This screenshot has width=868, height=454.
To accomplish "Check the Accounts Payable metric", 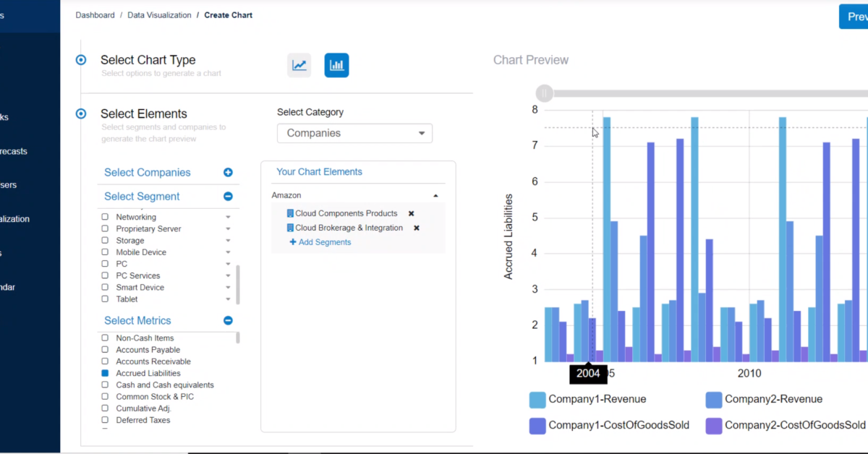I will click(x=105, y=350).
